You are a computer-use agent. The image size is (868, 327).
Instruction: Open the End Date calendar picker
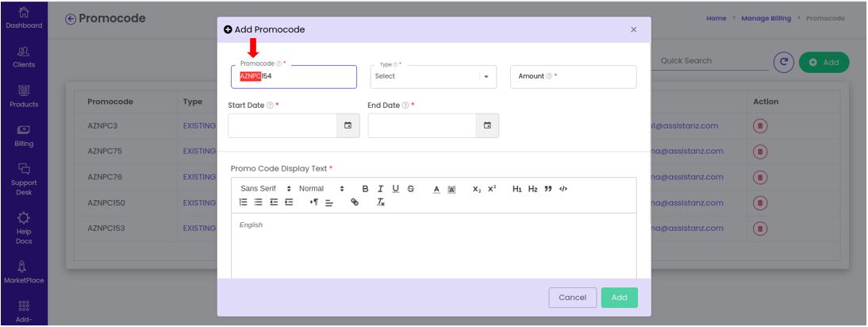coord(488,125)
